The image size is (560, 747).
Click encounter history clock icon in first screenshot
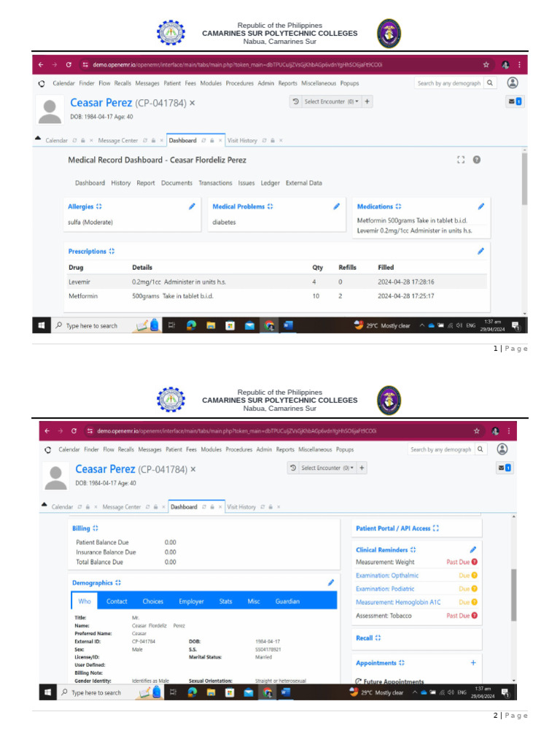point(296,101)
